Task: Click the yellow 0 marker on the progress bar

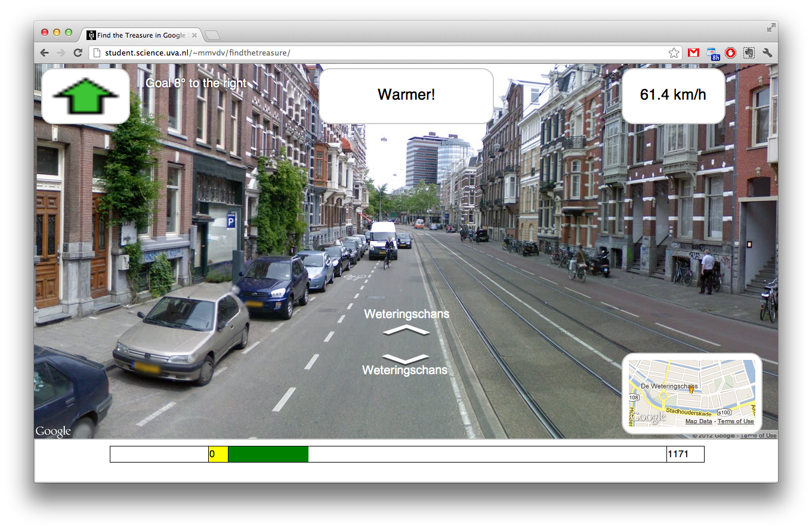Action: pyautogui.click(x=218, y=454)
